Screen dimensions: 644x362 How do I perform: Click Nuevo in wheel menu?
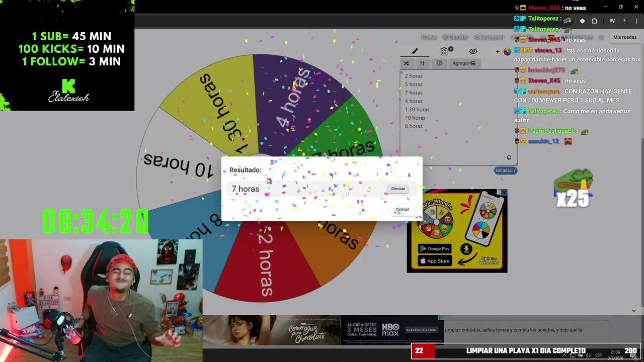coord(429,37)
